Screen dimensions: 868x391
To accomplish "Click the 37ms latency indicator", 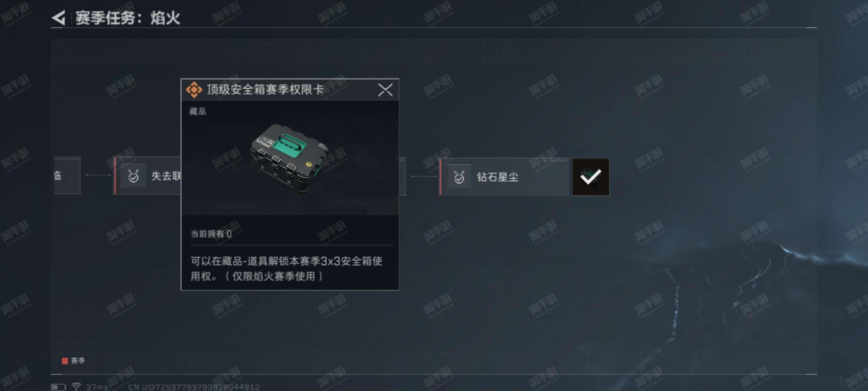I will [x=97, y=387].
